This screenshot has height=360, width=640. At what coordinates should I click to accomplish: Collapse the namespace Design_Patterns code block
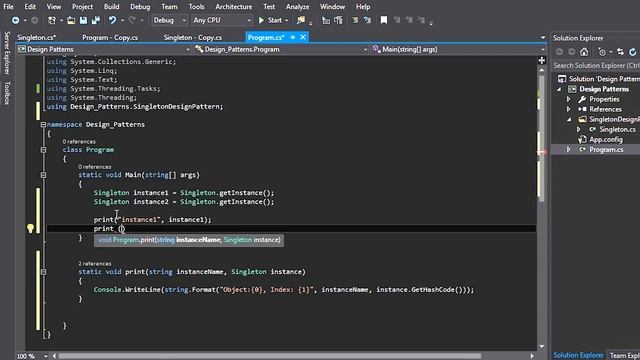pos(43,124)
